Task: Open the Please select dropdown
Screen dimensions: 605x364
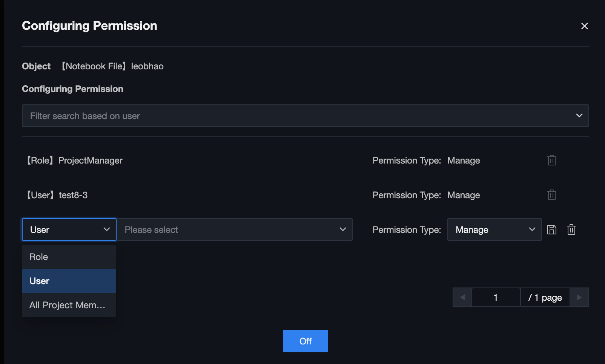Action: pyautogui.click(x=235, y=230)
